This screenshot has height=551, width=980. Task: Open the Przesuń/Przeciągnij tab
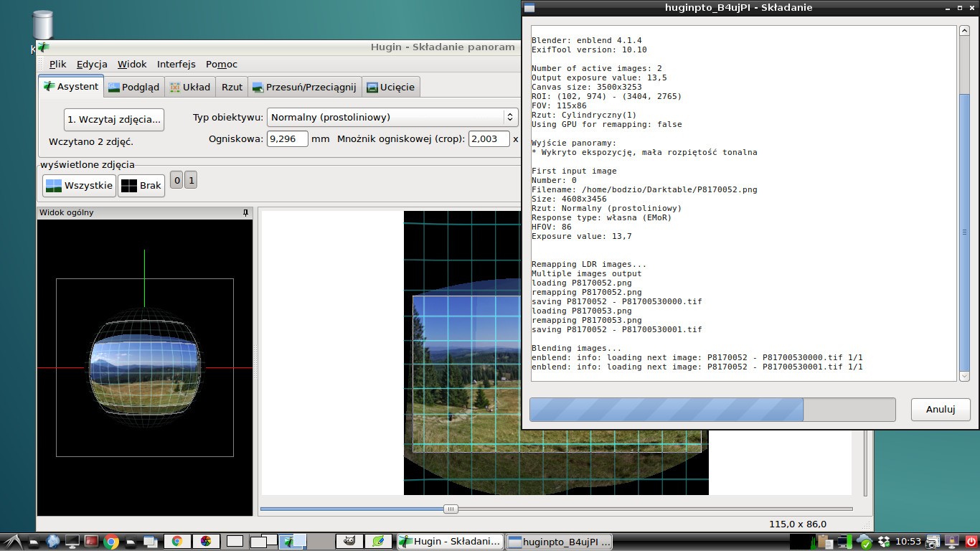coord(303,87)
